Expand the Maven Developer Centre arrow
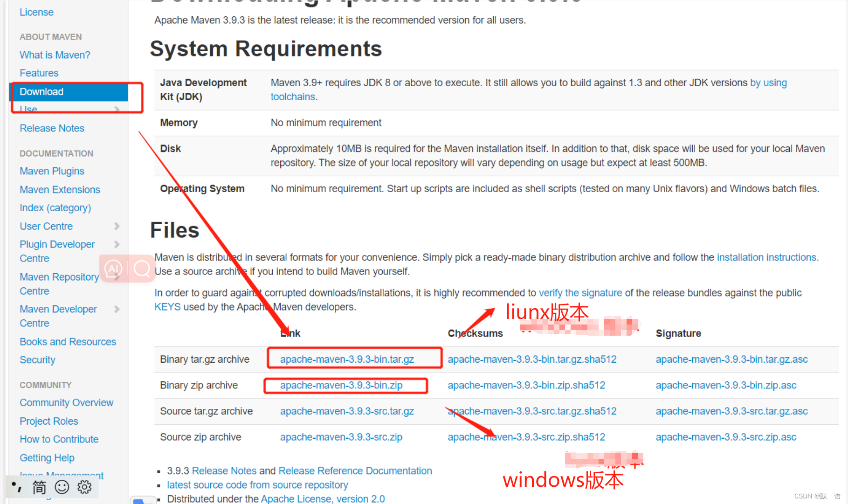 click(117, 309)
